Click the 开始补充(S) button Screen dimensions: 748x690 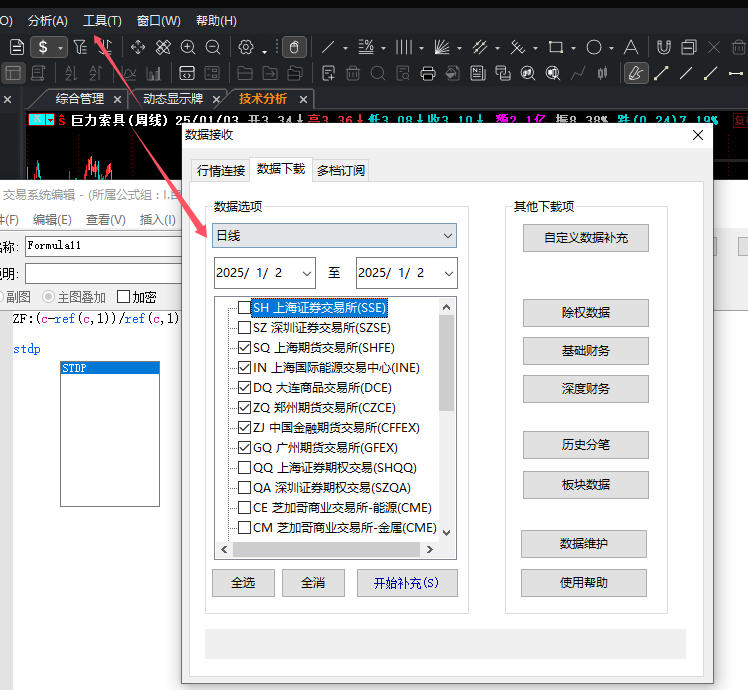click(x=407, y=583)
